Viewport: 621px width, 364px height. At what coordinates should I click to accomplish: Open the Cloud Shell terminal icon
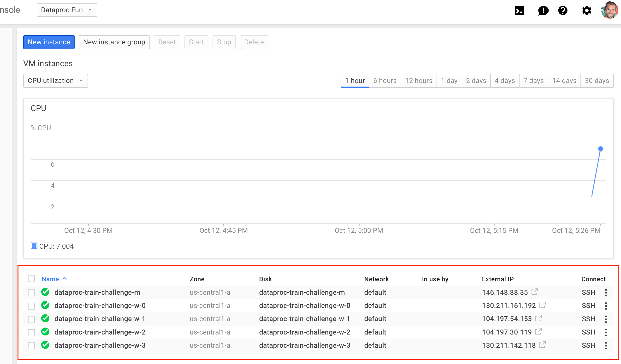click(519, 11)
